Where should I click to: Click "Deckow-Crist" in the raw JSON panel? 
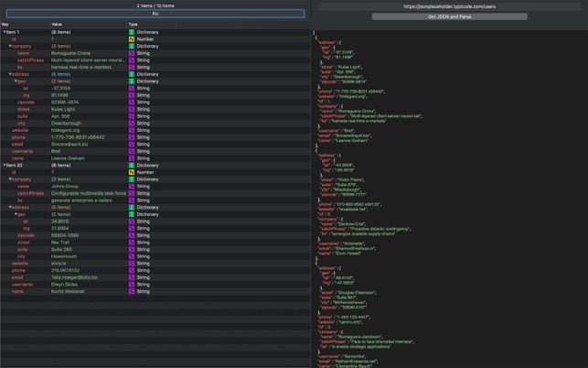(x=351, y=223)
